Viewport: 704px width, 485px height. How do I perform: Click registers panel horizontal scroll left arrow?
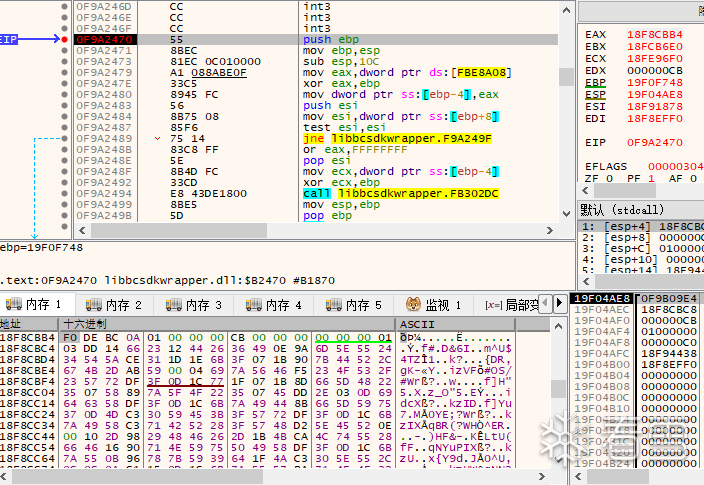coord(585,190)
